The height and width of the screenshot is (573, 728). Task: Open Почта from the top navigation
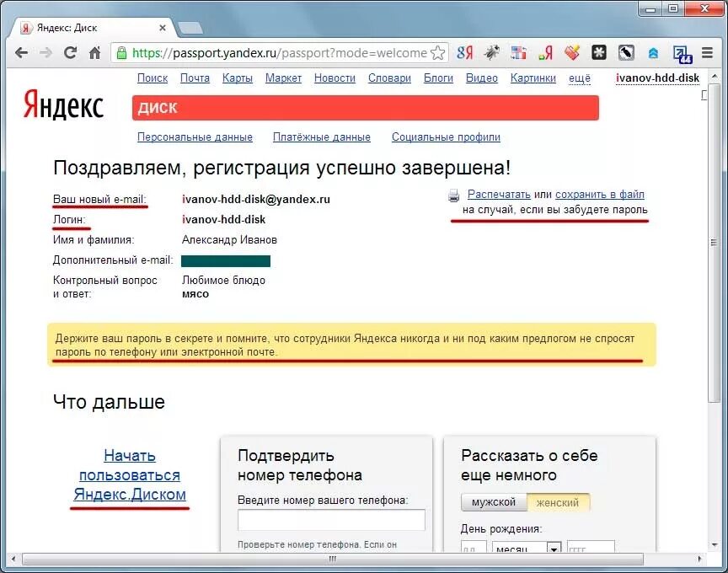click(195, 78)
